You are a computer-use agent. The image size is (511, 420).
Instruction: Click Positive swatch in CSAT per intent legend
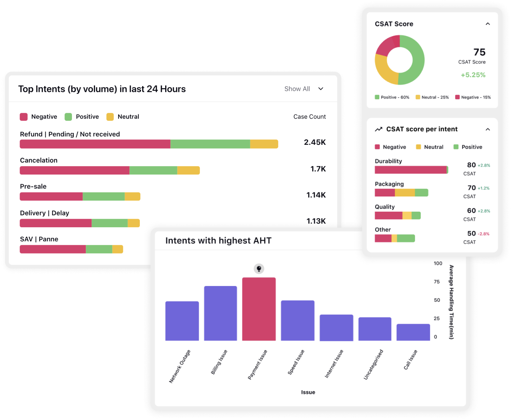pos(456,147)
